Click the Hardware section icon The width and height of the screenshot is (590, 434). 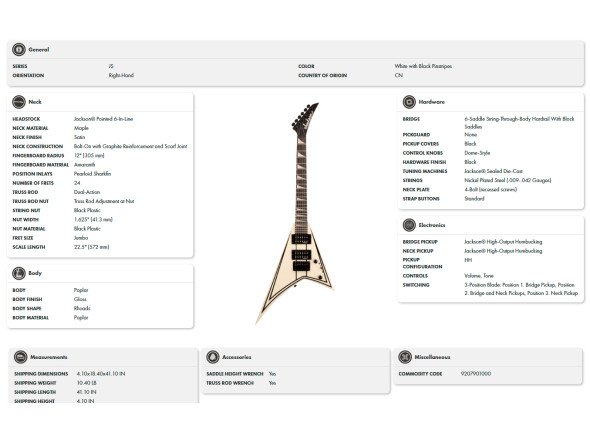(409, 102)
